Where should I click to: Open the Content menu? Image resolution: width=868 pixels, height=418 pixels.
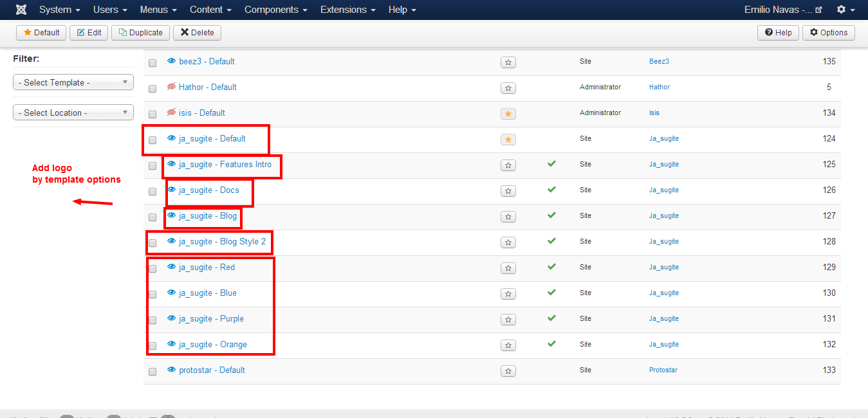211,10
